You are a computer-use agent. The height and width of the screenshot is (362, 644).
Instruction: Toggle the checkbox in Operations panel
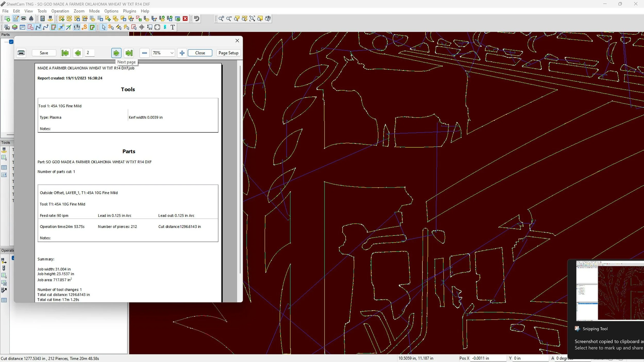pos(13,258)
